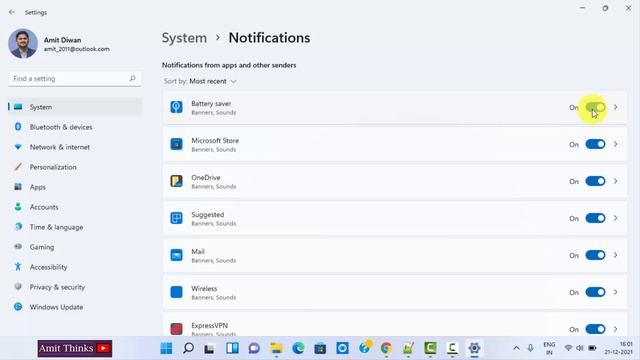Click the battery tray icon
The width and height of the screenshot is (640, 360).
(592, 348)
